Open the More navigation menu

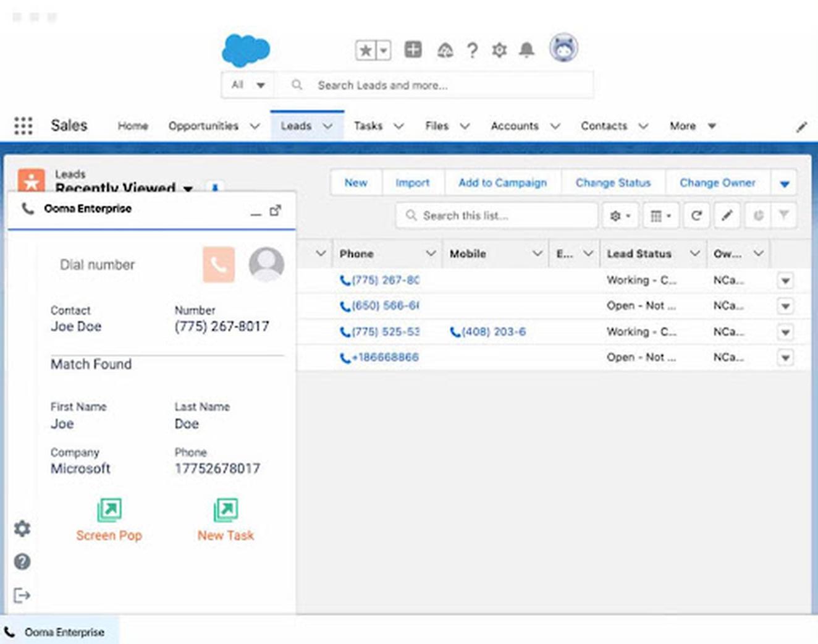(x=693, y=126)
